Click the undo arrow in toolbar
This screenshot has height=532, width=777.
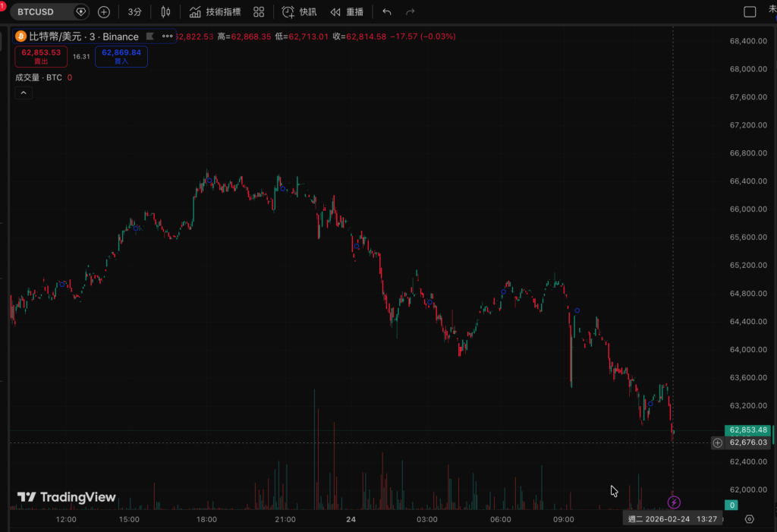point(387,12)
